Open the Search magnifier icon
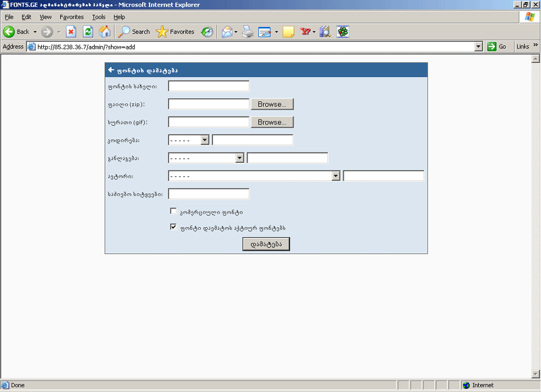This screenshot has width=541, height=392. (124, 32)
